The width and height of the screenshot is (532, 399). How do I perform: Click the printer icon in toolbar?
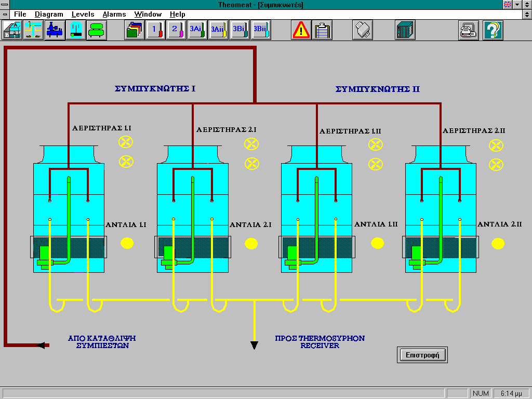pos(468,30)
